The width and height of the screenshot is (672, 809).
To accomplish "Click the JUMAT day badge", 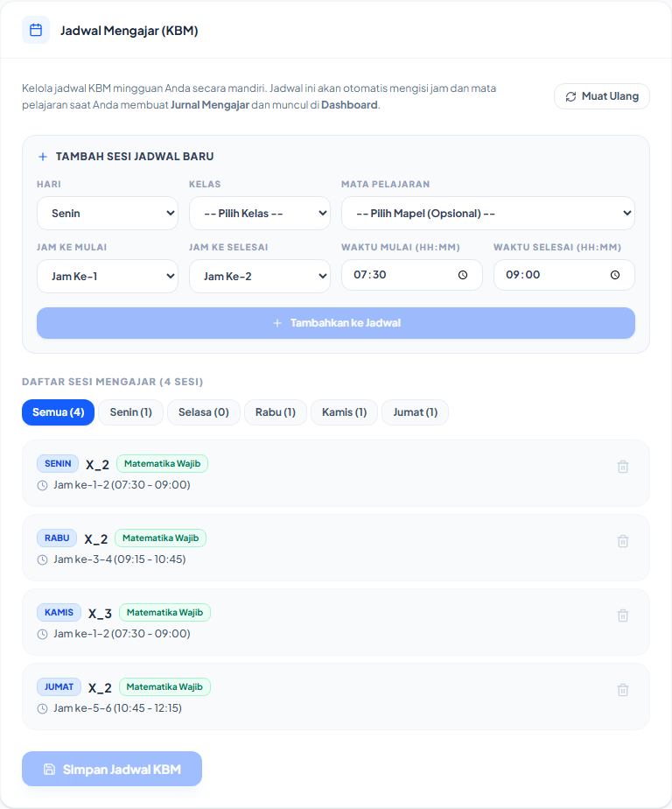I will pos(59,686).
